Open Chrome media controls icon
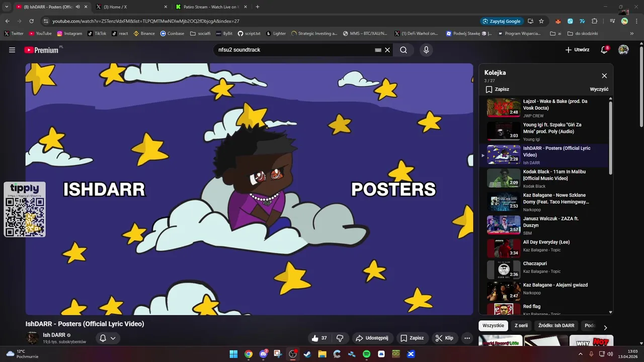This screenshot has height=362, width=644. point(612,21)
